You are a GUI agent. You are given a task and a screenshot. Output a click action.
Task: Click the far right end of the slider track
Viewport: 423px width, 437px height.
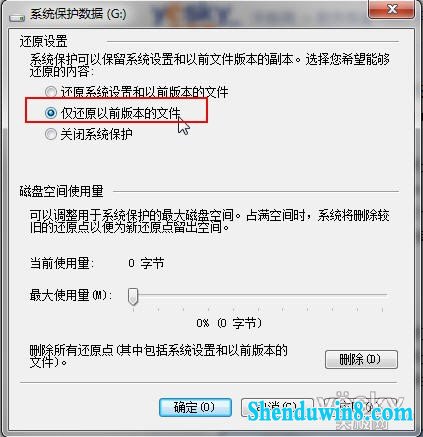click(x=384, y=295)
